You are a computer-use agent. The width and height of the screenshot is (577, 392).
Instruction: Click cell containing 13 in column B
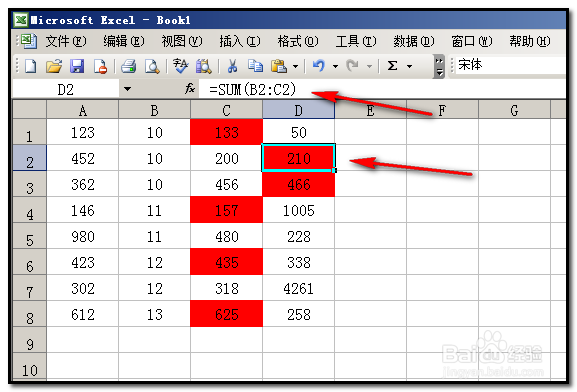154,314
